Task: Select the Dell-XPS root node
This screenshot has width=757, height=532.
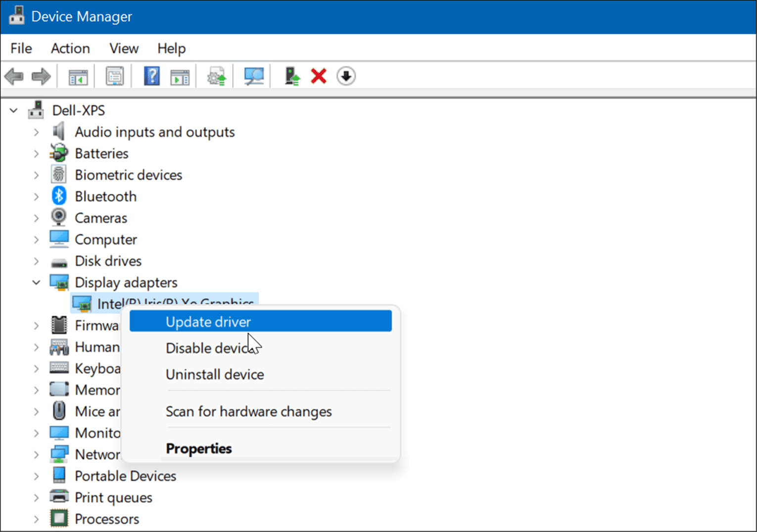Action: click(79, 110)
